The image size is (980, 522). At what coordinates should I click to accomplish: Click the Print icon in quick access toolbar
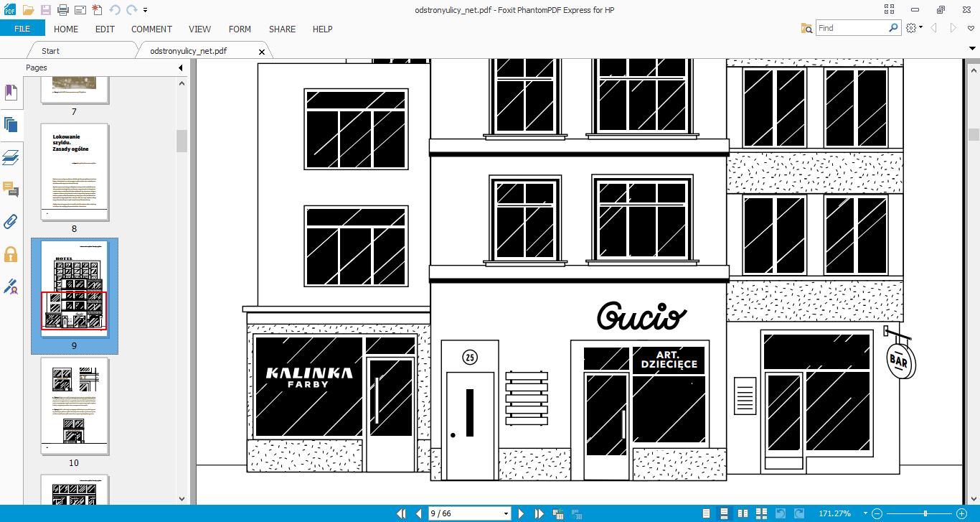(62, 10)
